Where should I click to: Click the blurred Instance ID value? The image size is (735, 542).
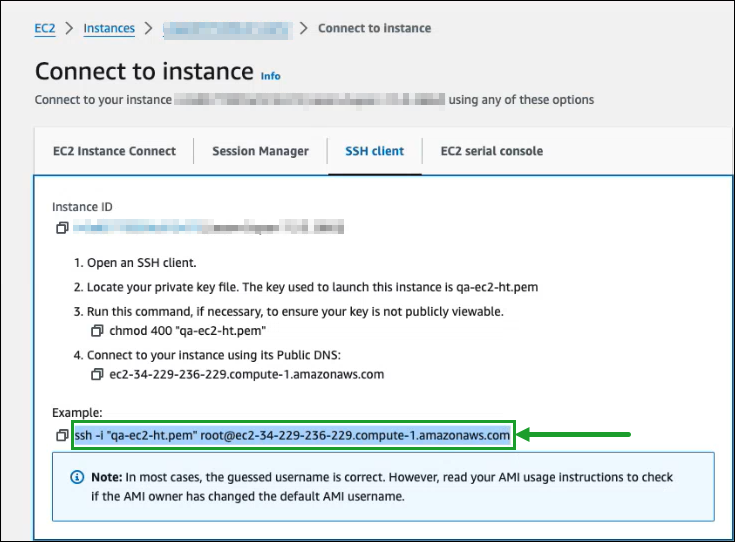tap(208, 228)
